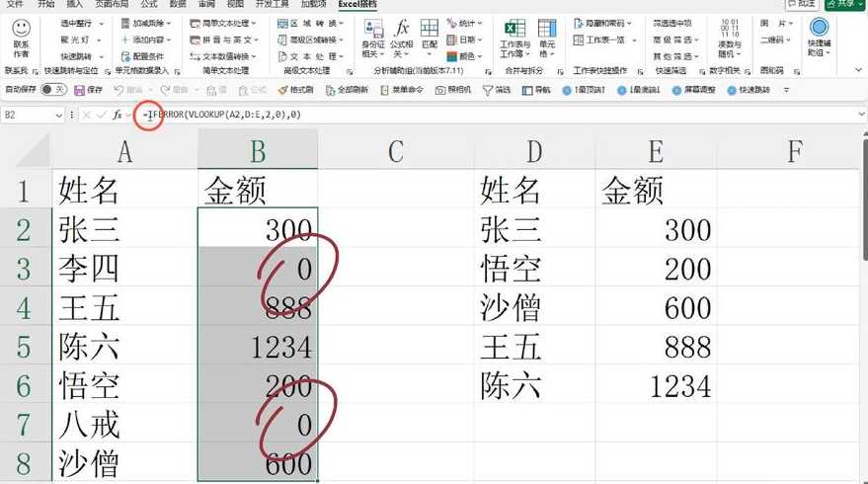Click the 格式刷 format painter
868x484 pixels.
[295, 90]
